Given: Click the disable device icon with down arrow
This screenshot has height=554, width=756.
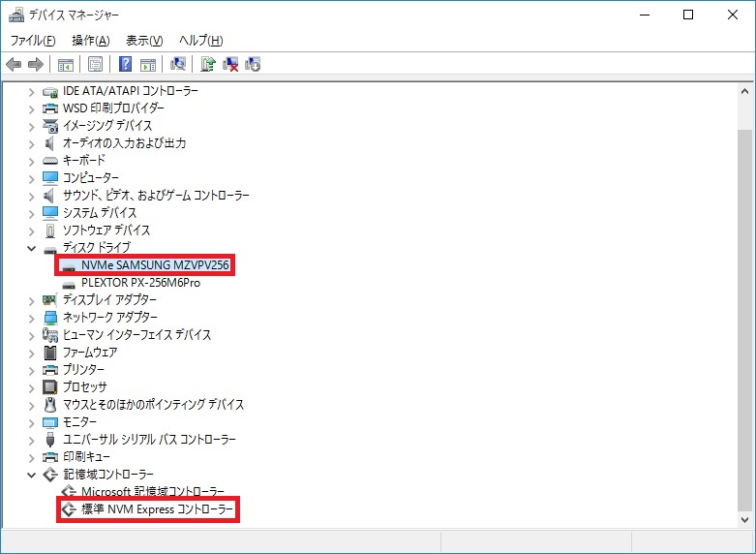Looking at the screenshot, I should (253, 64).
